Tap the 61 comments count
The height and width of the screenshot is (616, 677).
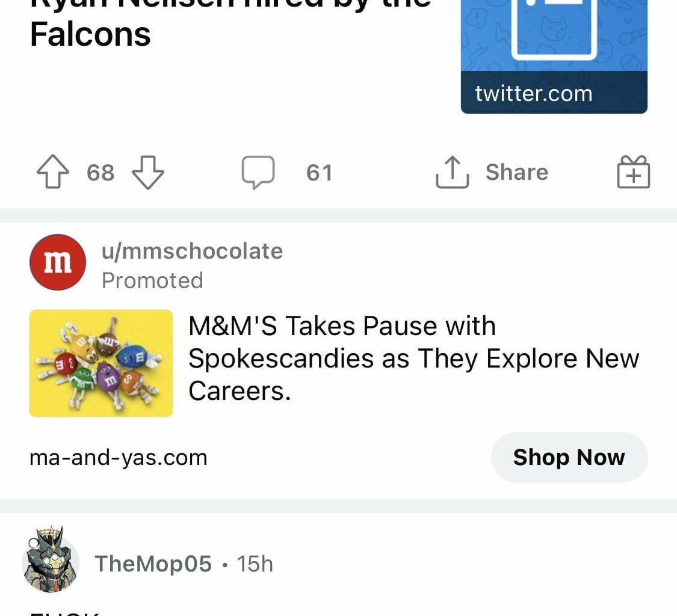319,173
